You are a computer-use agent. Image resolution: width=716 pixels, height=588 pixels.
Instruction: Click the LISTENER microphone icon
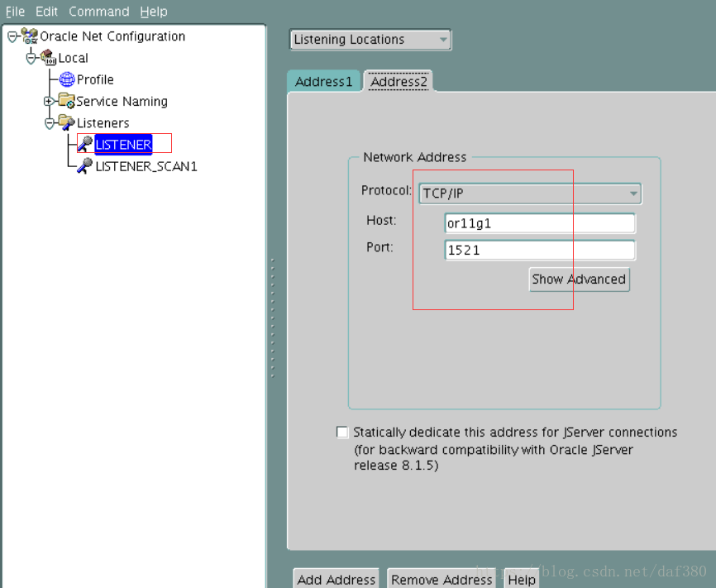tap(85, 144)
